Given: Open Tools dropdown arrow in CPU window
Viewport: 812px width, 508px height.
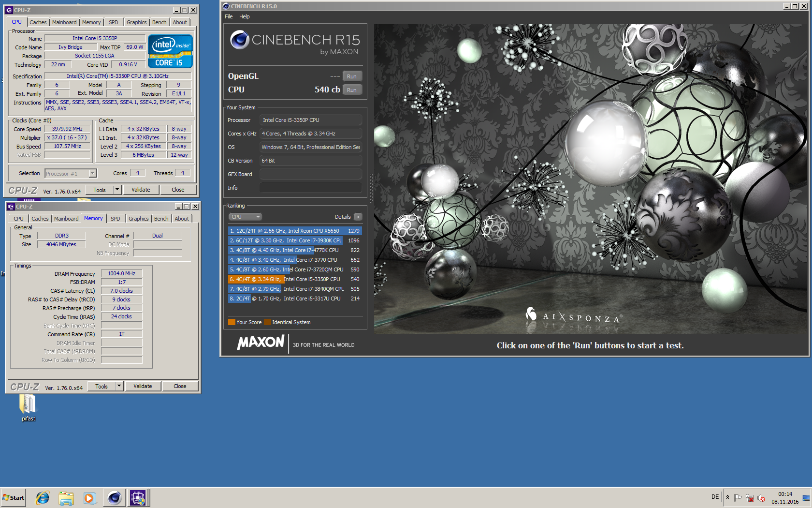Looking at the screenshot, I should pos(117,190).
